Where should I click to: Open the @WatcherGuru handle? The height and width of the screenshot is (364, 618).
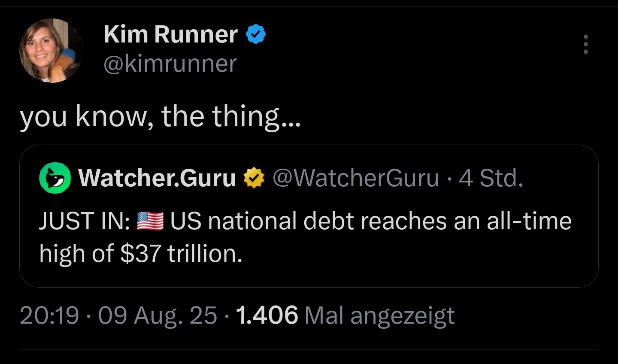point(355,178)
